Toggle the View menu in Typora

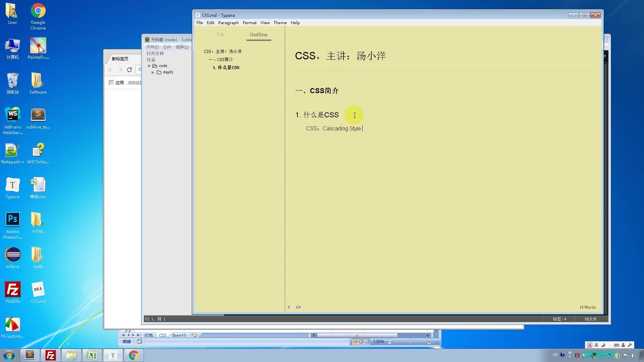[265, 22]
